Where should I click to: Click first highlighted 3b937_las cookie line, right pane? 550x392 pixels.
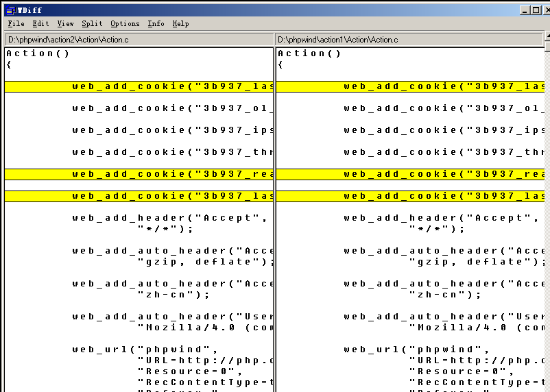coord(410,86)
